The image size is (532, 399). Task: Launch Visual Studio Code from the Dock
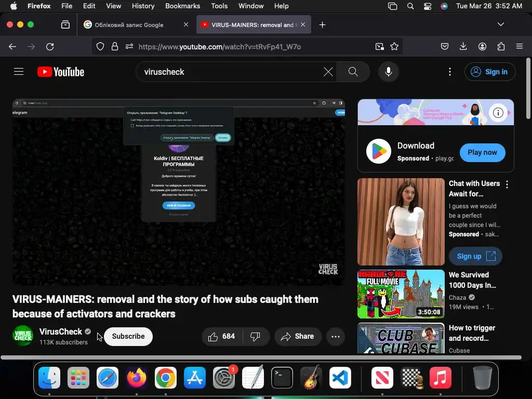click(340, 378)
